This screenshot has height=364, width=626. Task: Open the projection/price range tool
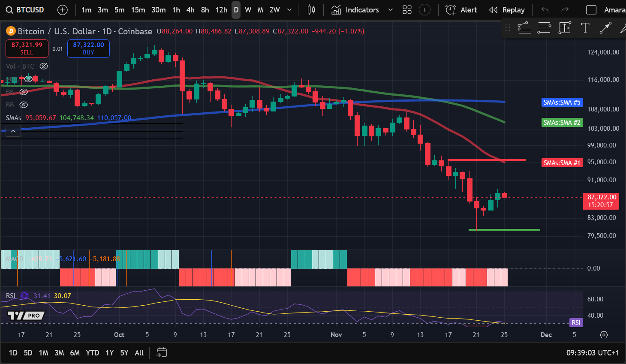coord(565,28)
